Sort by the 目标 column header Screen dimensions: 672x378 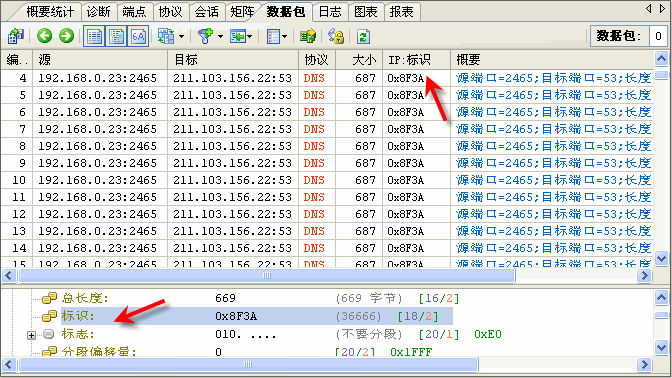[233, 60]
